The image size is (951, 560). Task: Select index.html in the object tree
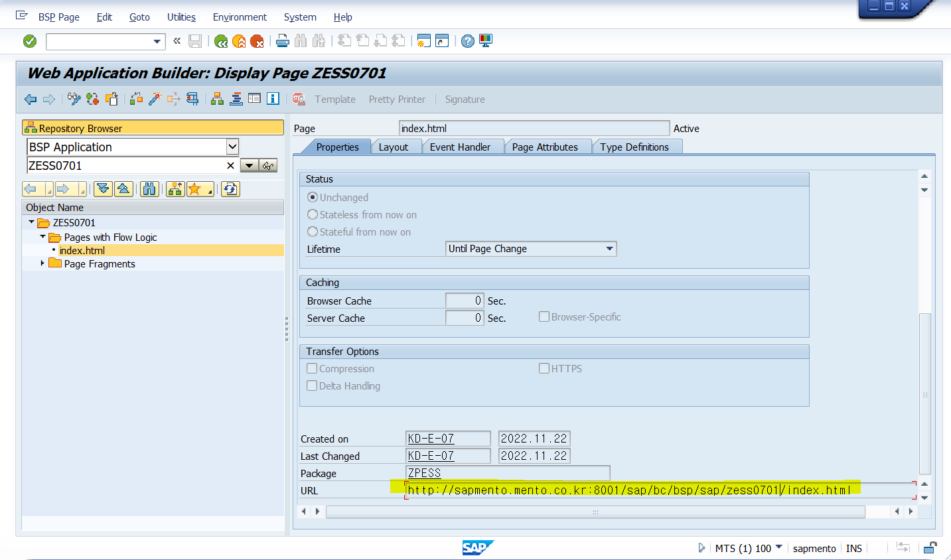click(x=82, y=250)
